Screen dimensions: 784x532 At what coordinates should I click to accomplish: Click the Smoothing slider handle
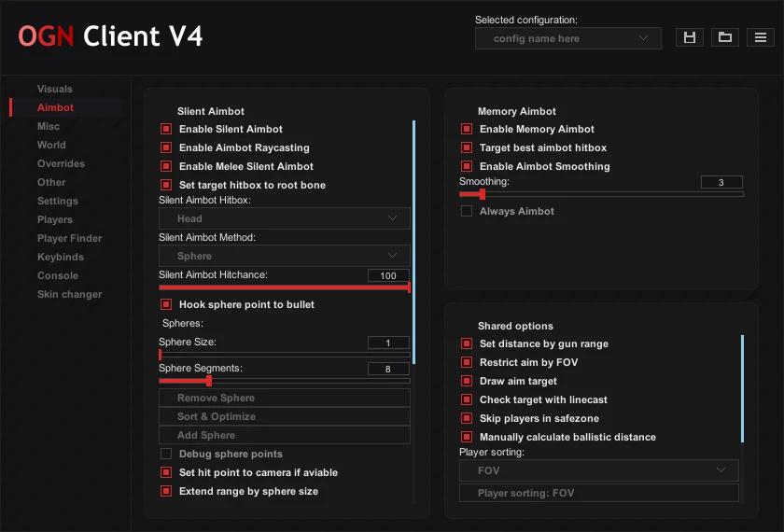tap(483, 194)
